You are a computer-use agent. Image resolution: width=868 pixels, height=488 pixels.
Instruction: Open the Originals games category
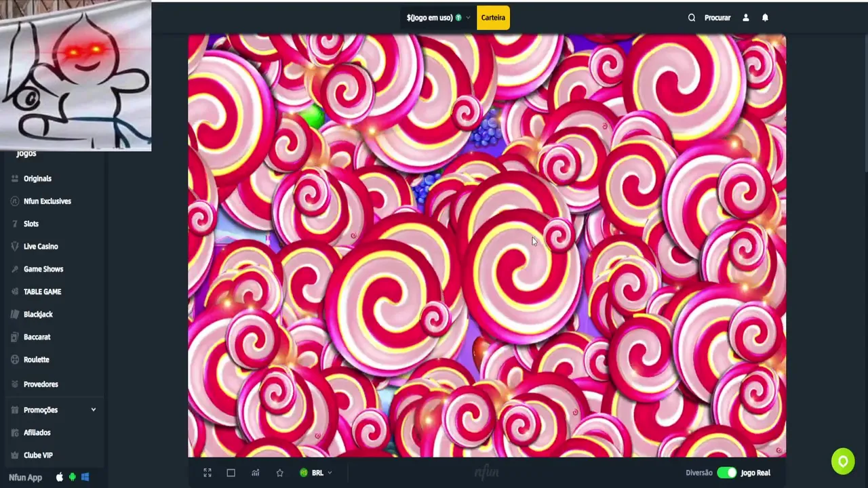tap(37, 178)
